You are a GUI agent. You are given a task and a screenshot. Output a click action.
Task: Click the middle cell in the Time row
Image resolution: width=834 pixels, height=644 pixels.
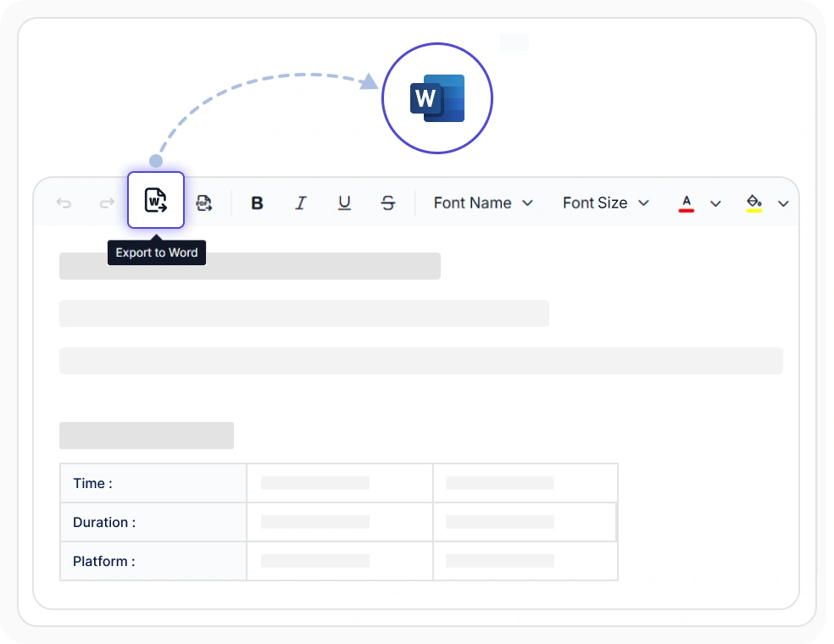(x=340, y=483)
